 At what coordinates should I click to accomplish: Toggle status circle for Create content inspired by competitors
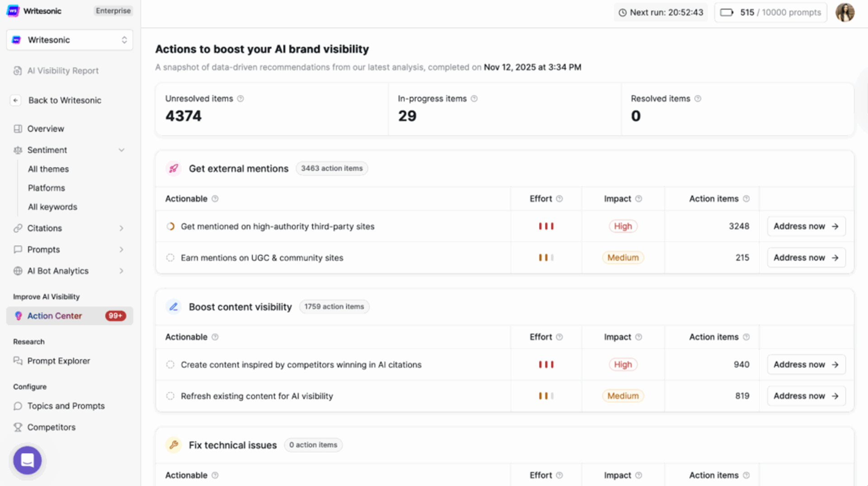[x=170, y=365]
